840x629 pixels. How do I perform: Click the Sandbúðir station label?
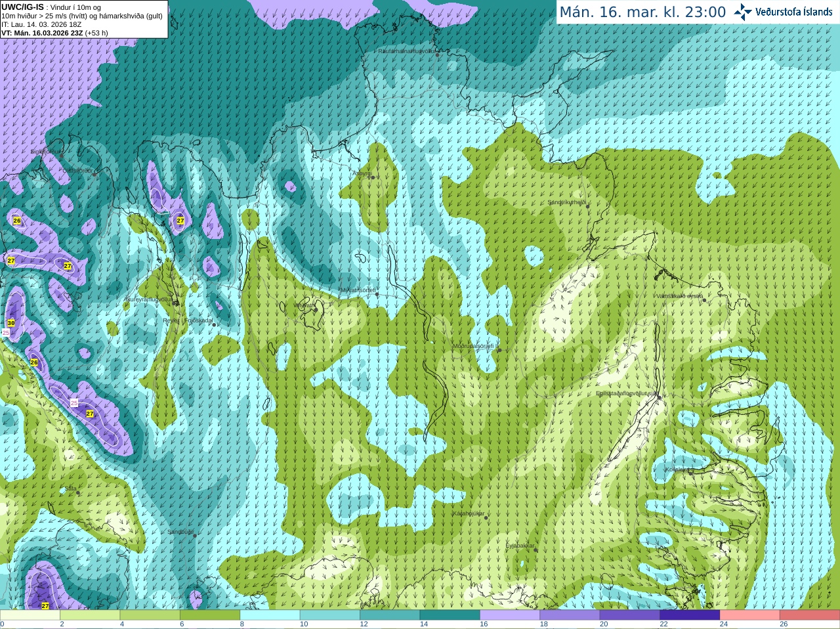coord(180,532)
